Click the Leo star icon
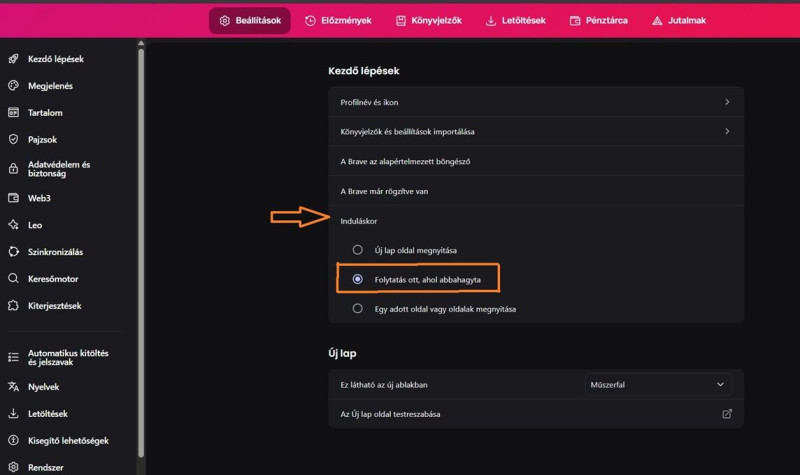 pos(14,224)
